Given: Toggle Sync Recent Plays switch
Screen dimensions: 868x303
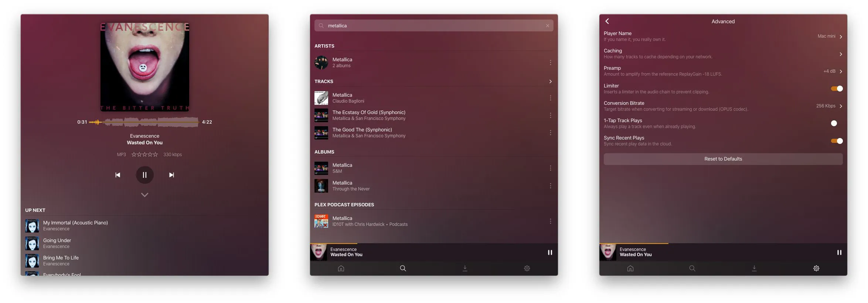Looking at the screenshot, I should (837, 141).
